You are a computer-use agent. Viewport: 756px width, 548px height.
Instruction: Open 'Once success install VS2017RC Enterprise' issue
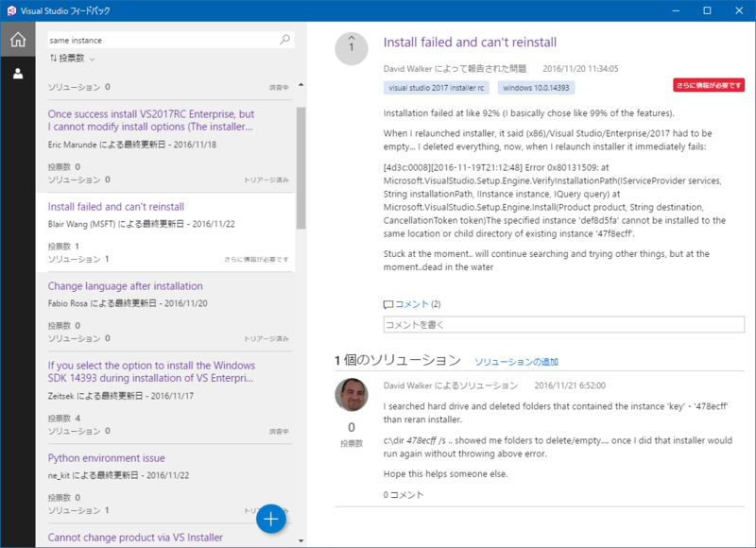(x=151, y=121)
